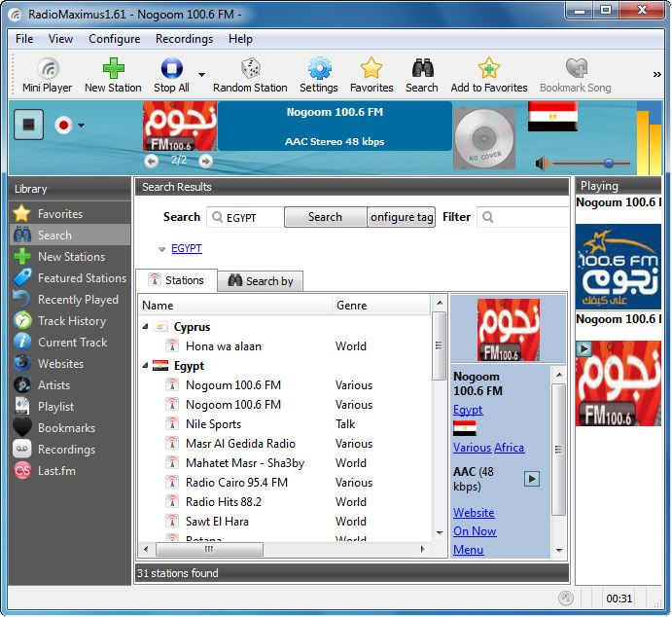Click the Stop All button
The image size is (672, 617).
coord(171,76)
